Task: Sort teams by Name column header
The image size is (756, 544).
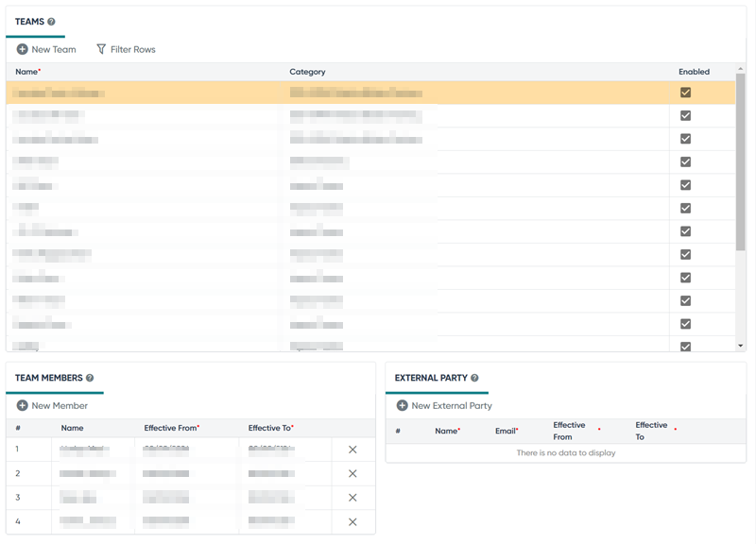Action: coord(28,72)
